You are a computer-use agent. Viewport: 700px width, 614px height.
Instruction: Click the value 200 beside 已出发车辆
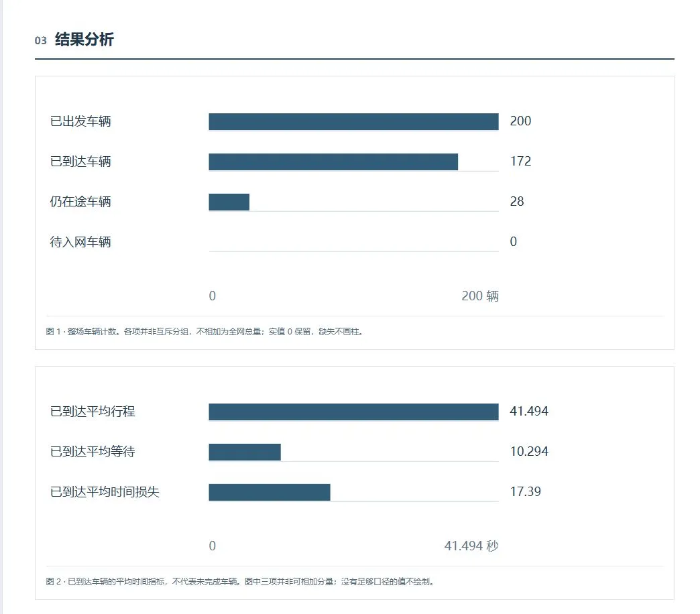pos(520,121)
